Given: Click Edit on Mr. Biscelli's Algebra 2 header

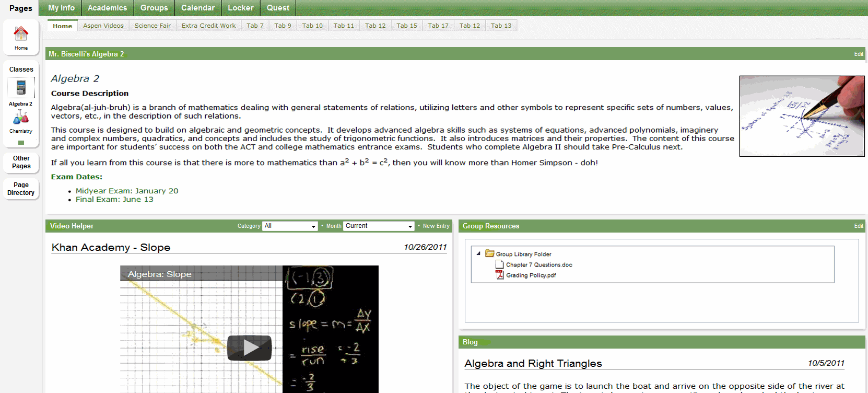Looking at the screenshot, I should click(x=858, y=54).
